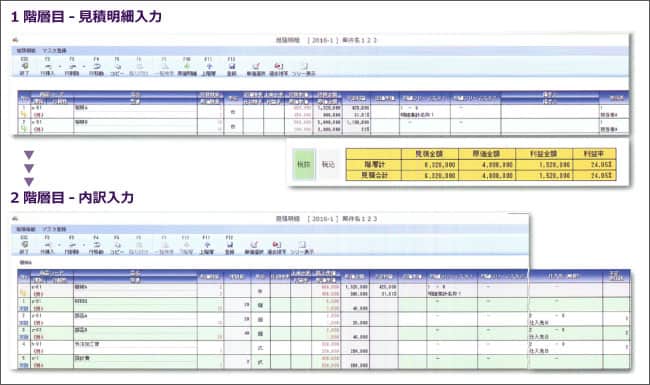Click 登録 (F12) save icon in 1階層目 window
Screen dimensions: 650x385
[232, 66]
